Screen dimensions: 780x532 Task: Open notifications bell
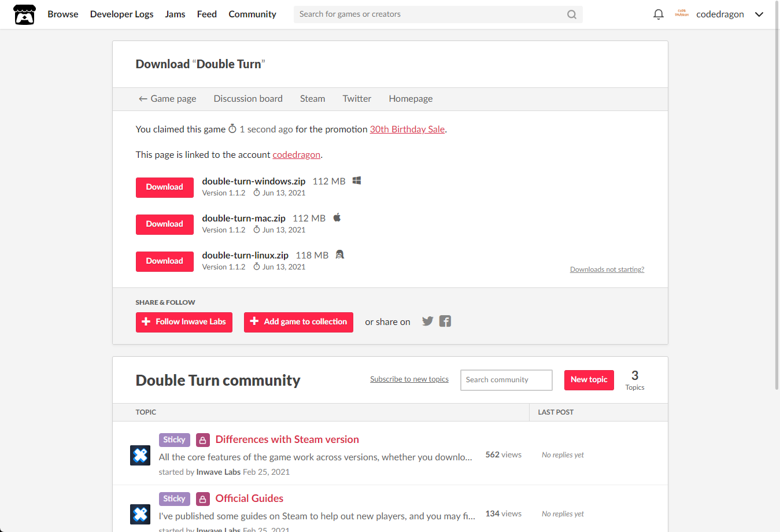658,14
